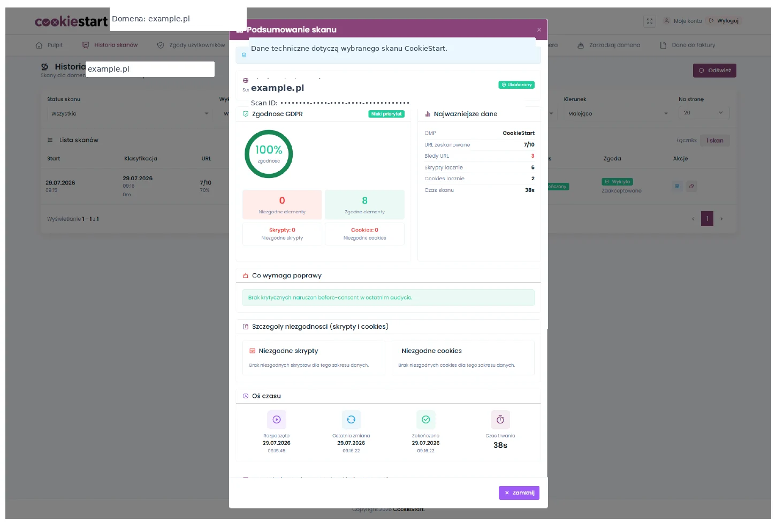Click the 1 skan total badge

[x=715, y=141]
